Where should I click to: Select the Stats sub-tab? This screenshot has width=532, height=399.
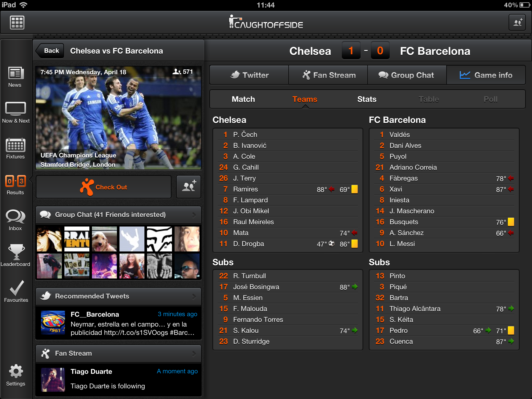[x=367, y=99]
